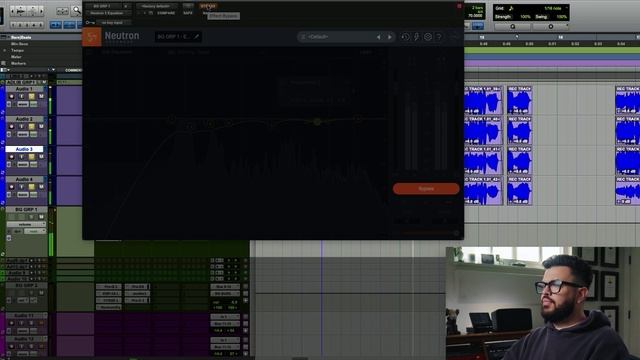Select the Markers ruler row

click(19, 63)
